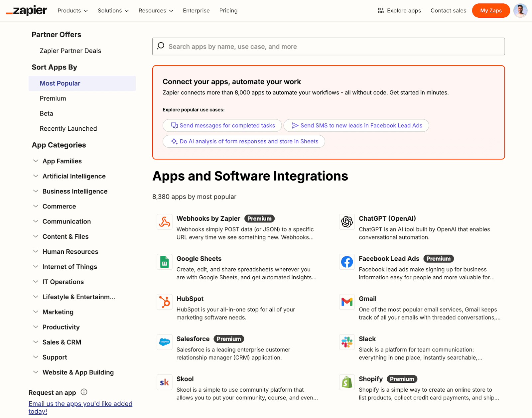
Task: Open the Skool app icon
Action: [x=165, y=382]
